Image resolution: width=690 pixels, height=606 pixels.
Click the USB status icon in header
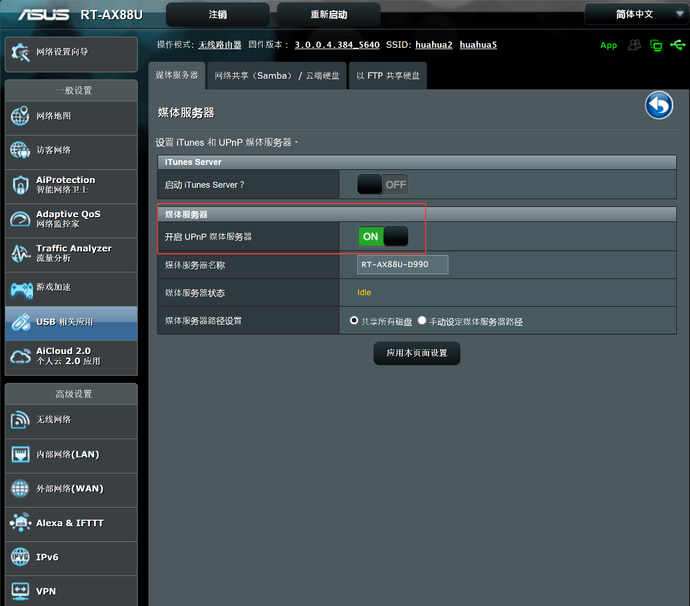click(x=677, y=45)
